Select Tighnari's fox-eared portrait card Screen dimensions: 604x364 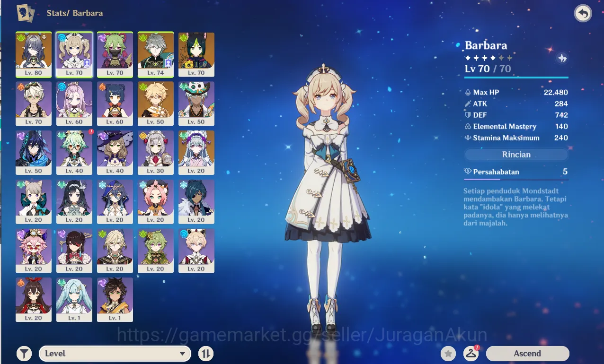point(196,55)
